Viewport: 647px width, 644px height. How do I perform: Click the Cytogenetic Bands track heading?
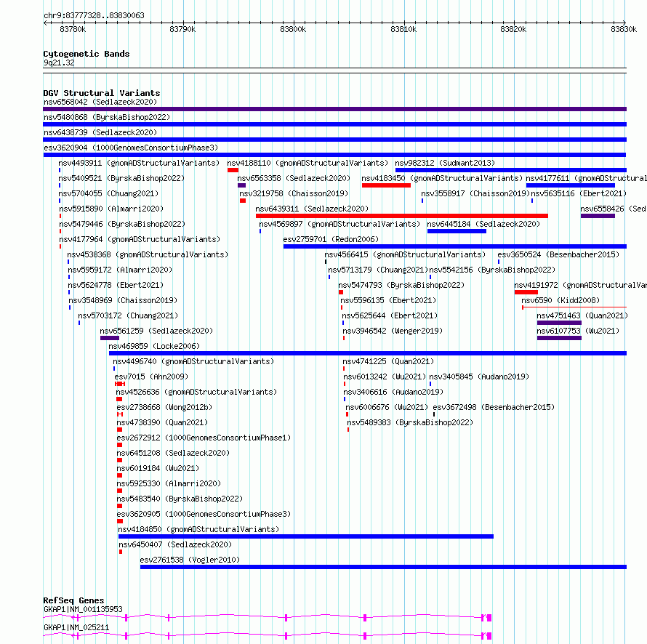87,54
